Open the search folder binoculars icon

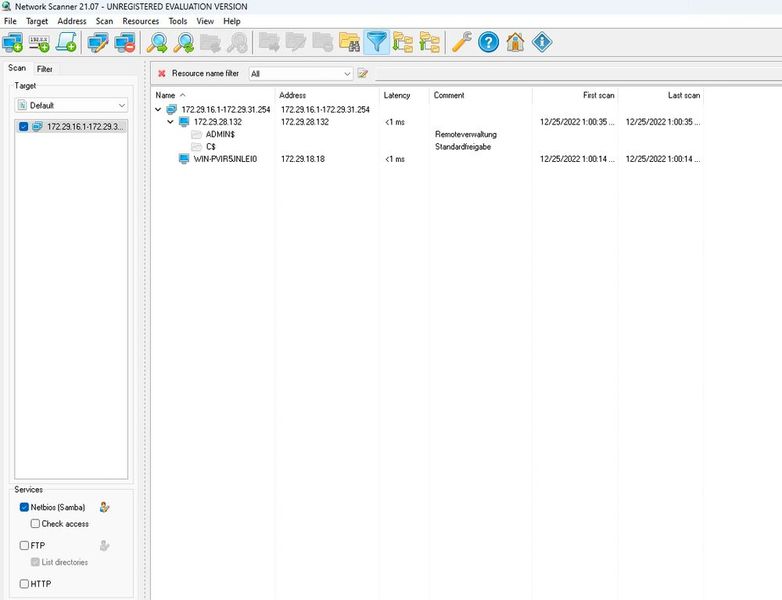point(350,42)
